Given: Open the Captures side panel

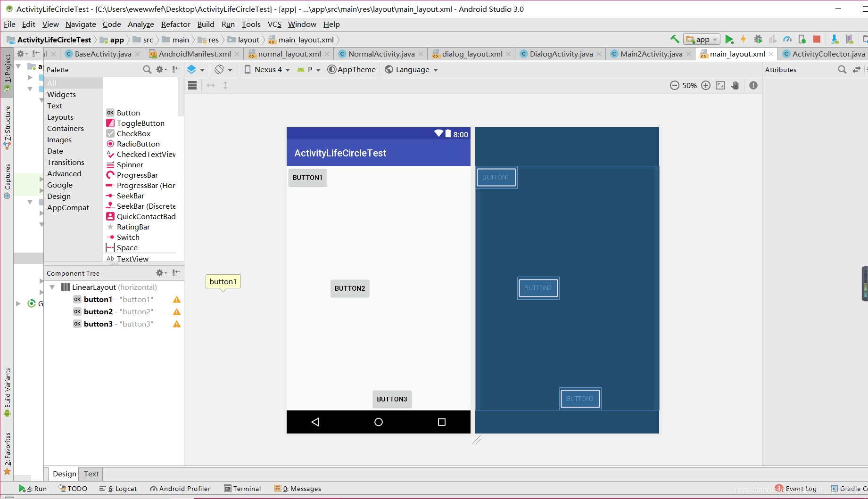Looking at the screenshot, I should coord(7,181).
